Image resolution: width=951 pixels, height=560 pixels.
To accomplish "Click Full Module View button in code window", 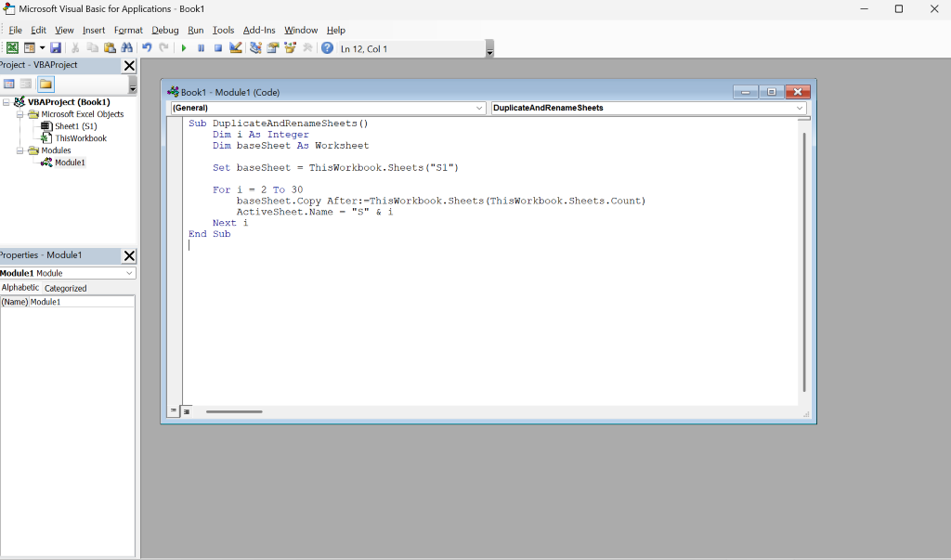I will point(186,411).
